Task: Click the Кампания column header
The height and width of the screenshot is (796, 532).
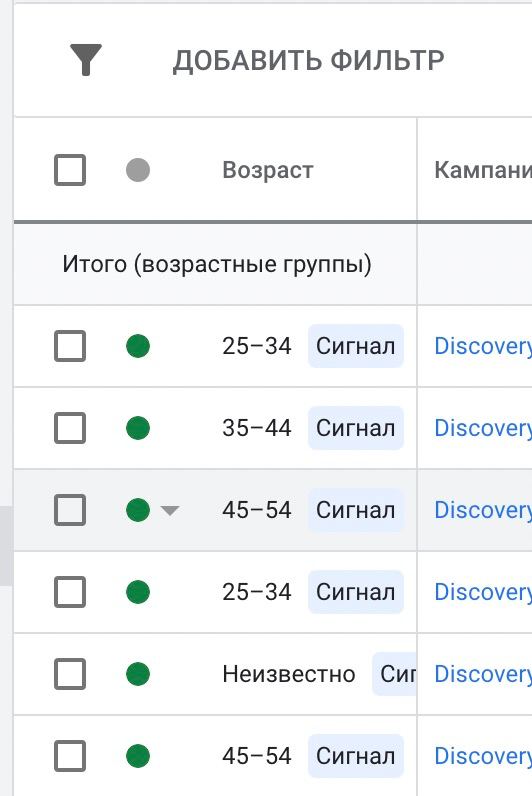Action: click(x=483, y=170)
